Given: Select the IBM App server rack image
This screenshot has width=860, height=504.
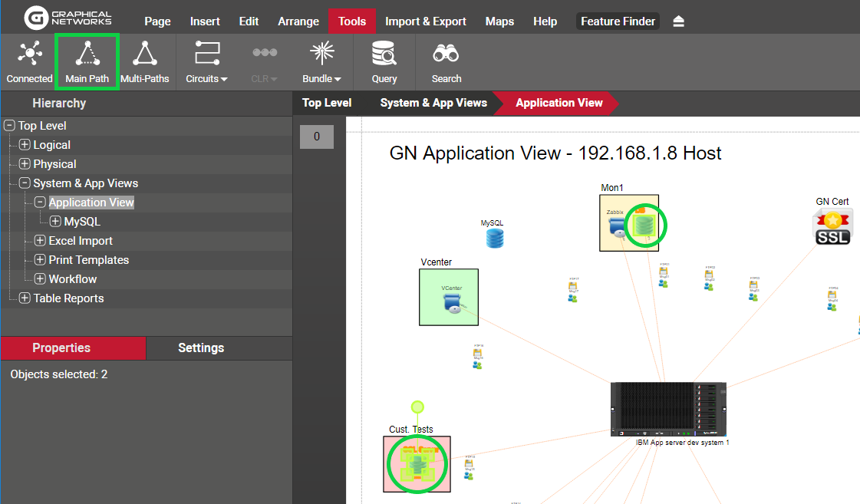Looking at the screenshot, I should click(x=669, y=409).
